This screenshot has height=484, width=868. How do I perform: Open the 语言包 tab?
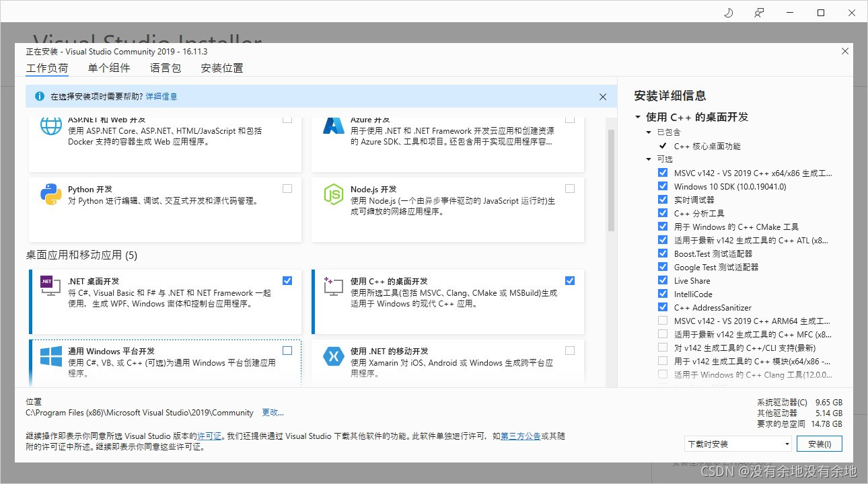165,68
